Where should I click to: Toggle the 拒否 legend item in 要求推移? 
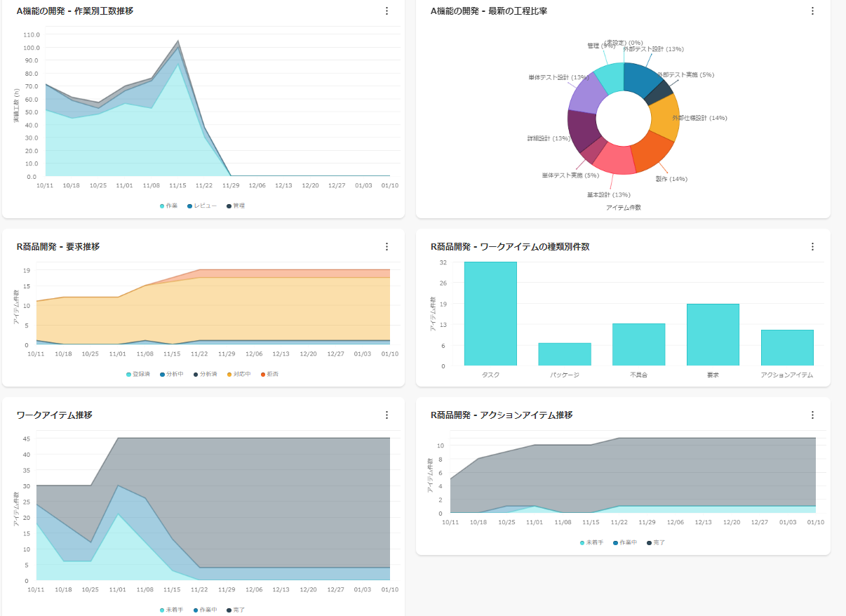(x=269, y=374)
